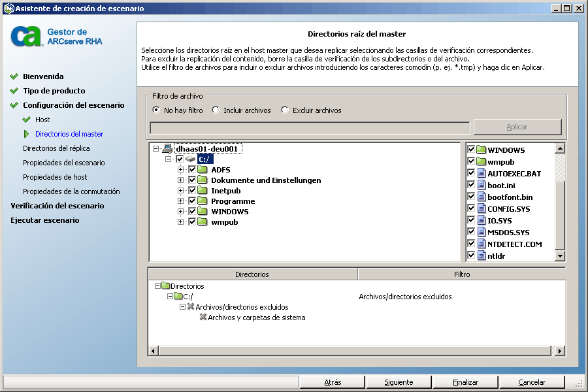The width and height of the screenshot is (588, 392).
Task: Open the Directorios de réplica step
Action: pos(56,148)
